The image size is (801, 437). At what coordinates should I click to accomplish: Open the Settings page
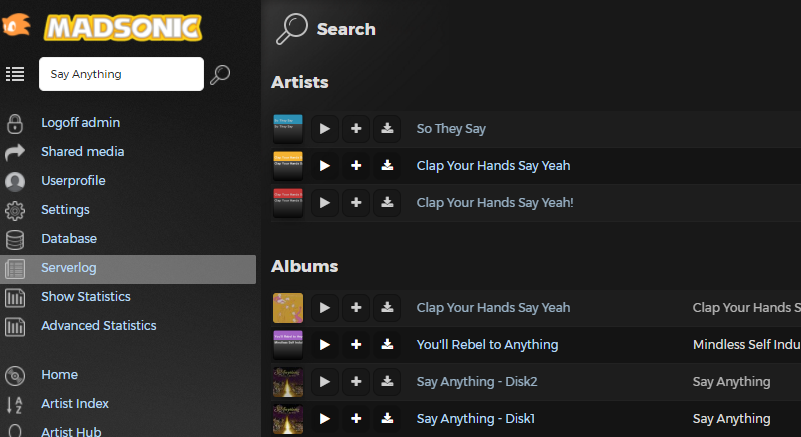65,210
